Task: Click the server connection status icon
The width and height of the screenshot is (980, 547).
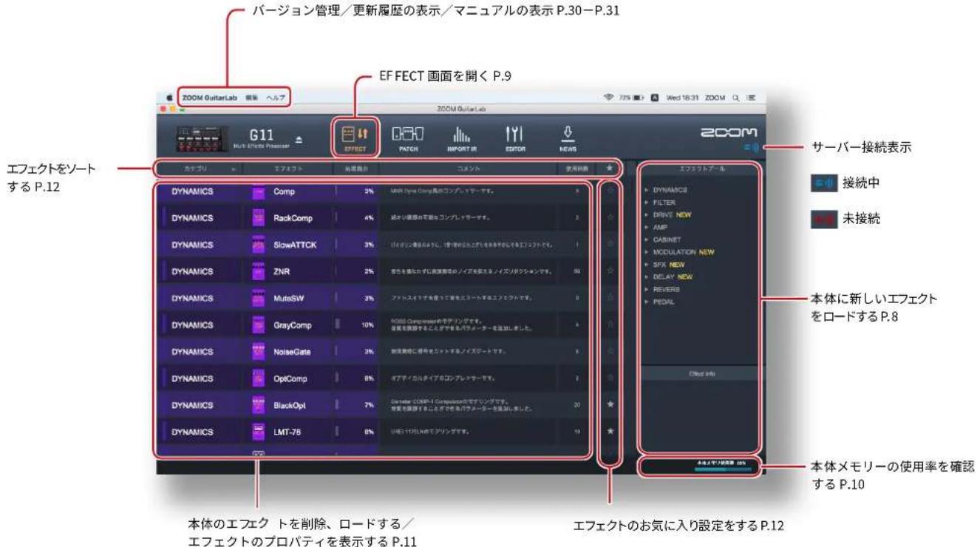Action: (752, 148)
